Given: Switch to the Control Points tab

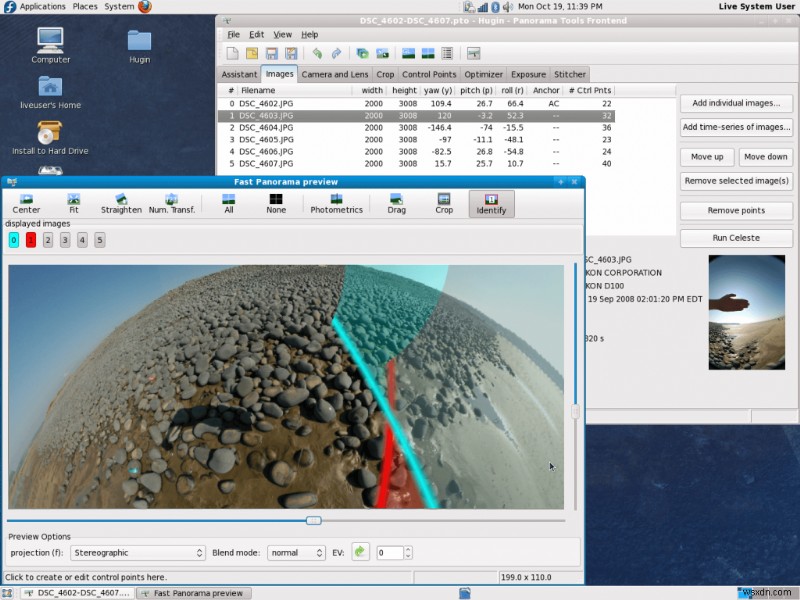Looking at the screenshot, I should pos(429,74).
